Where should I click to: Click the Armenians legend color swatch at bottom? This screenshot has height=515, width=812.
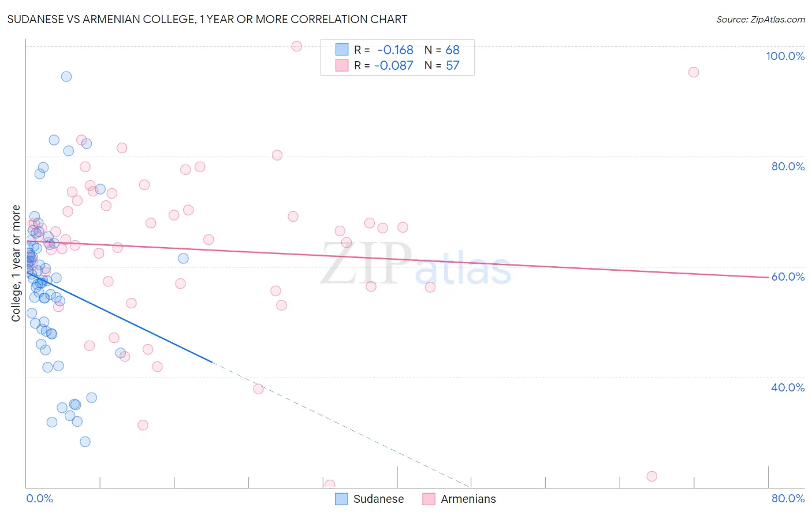(429, 499)
